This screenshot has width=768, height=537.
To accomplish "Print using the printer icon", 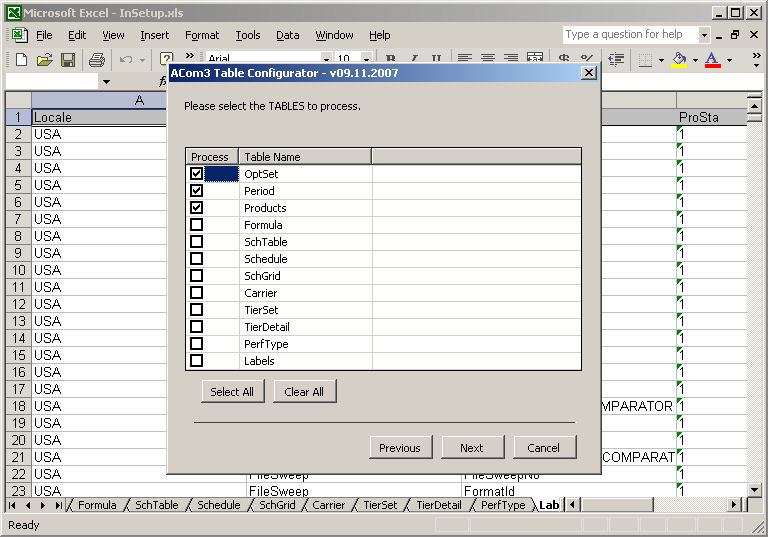I will tap(96, 60).
